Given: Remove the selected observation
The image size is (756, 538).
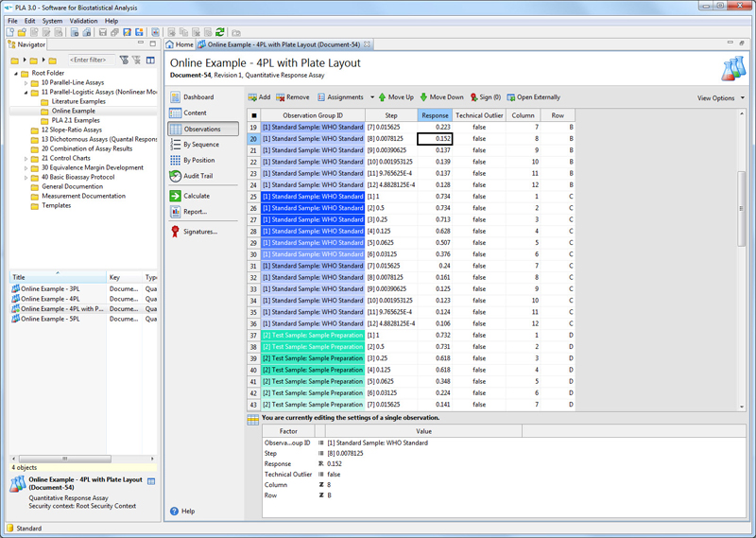Looking at the screenshot, I should pos(293,97).
